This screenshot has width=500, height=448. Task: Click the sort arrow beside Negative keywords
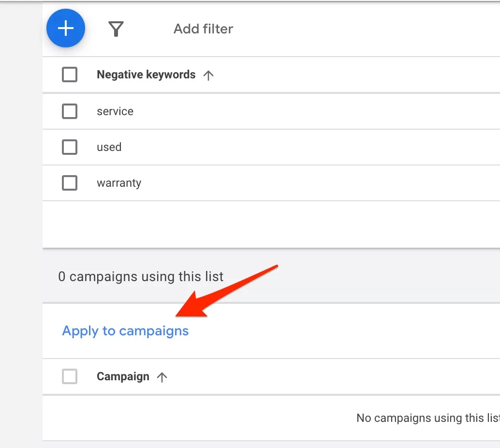[x=208, y=75]
